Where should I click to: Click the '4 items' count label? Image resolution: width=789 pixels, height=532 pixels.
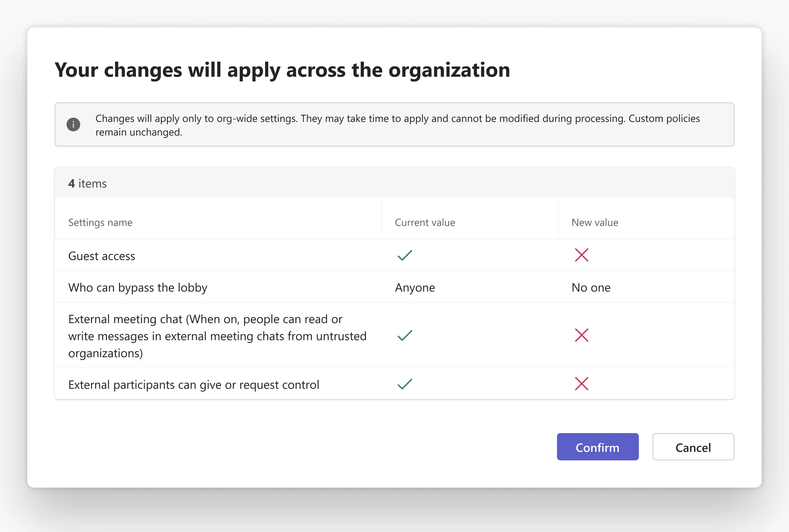[87, 184]
